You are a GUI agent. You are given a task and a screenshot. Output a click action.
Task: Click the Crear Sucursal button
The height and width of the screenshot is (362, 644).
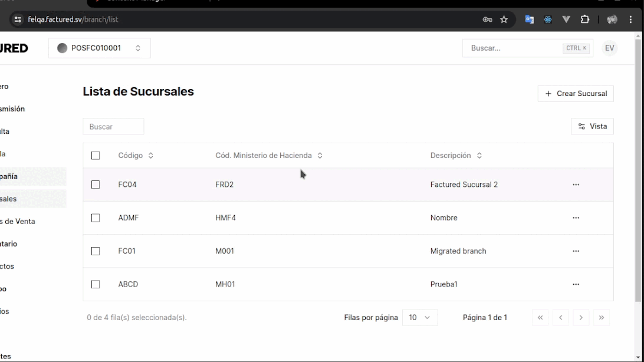click(x=575, y=94)
